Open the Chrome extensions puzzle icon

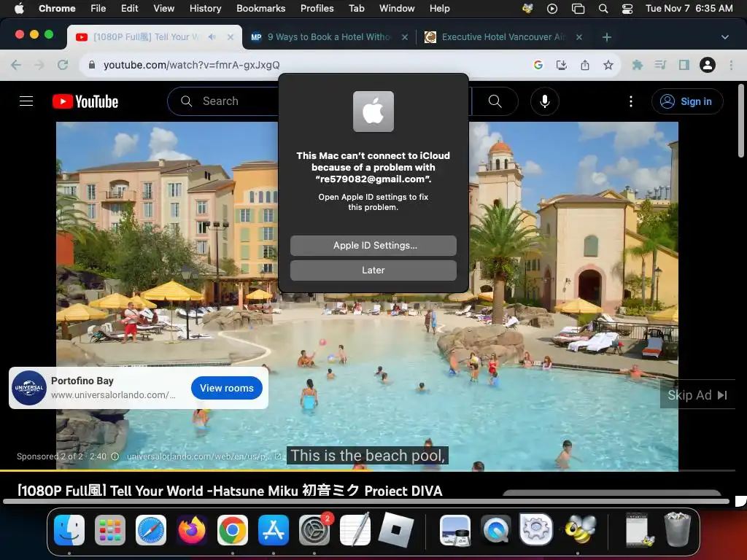tap(637, 65)
